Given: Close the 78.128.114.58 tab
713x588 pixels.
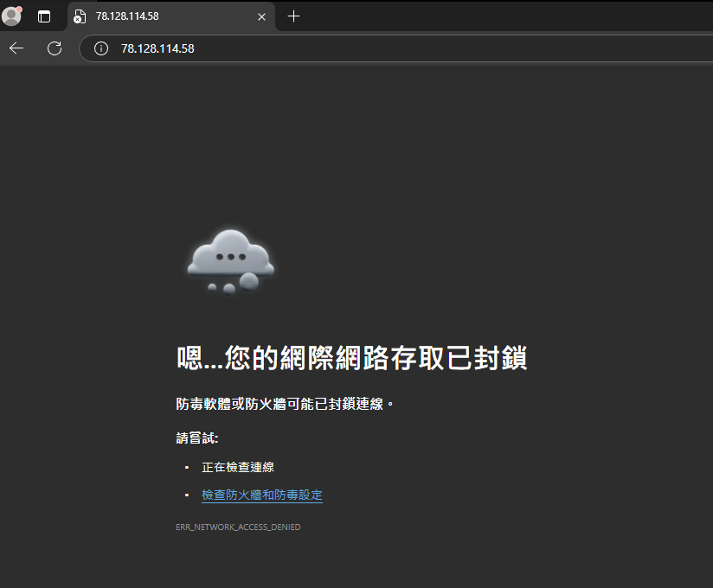Looking at the screenshot, I should [262, 16].
